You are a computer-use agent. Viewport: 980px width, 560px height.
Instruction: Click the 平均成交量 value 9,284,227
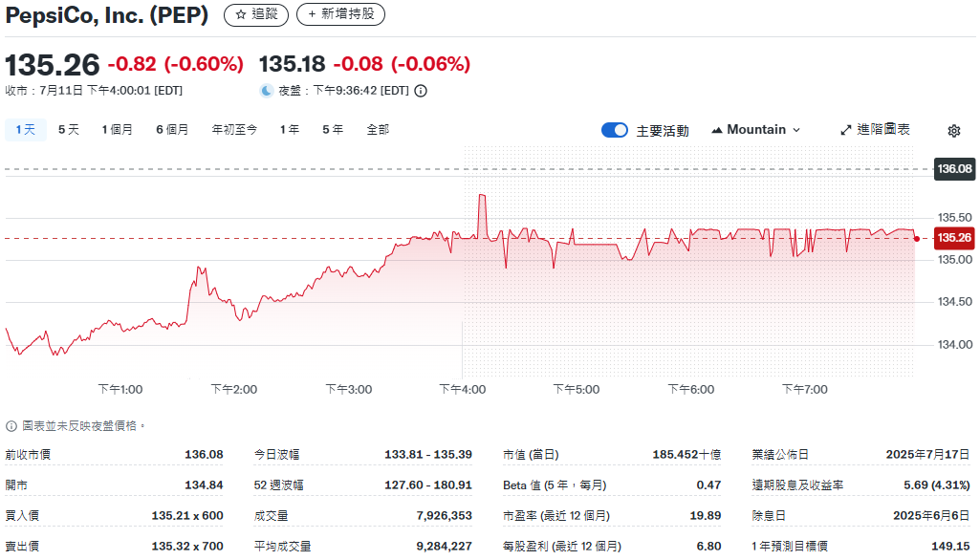point(445,547)
